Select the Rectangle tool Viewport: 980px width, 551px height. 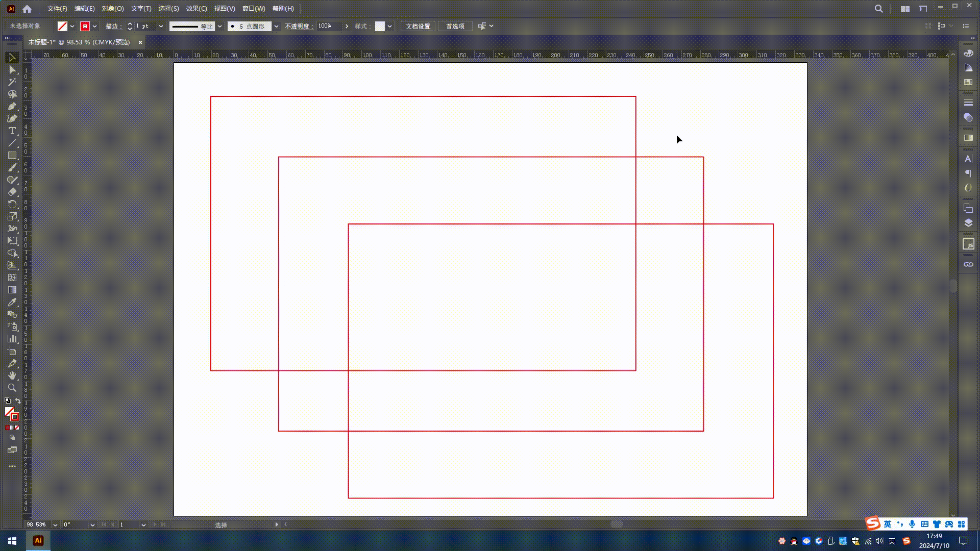[12, 156]
